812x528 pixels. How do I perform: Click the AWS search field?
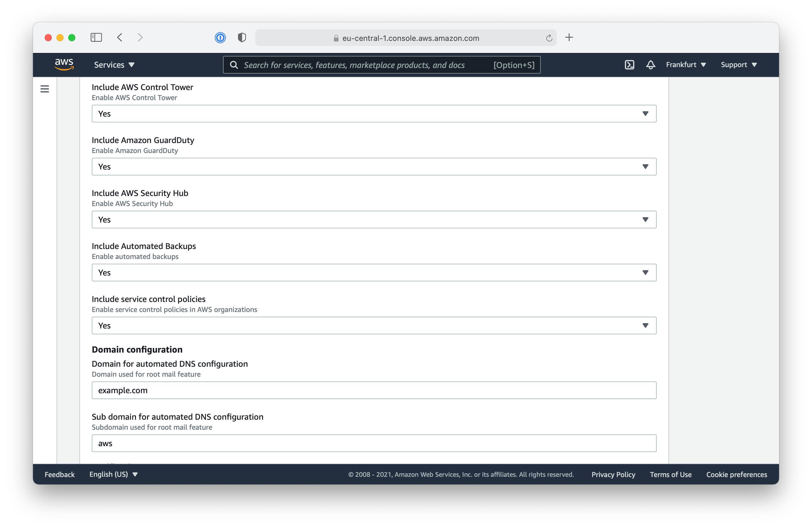coord(382,65)
